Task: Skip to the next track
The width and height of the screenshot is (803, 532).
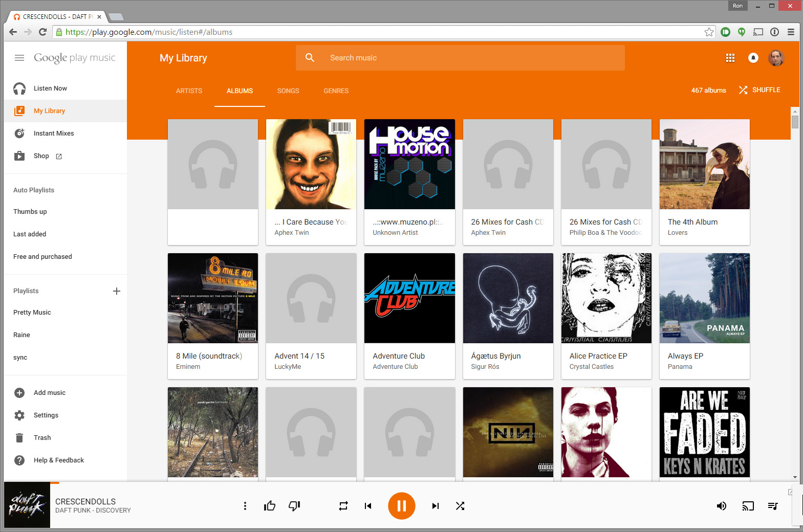Action: pyautogui.click(x=436, y=506)
